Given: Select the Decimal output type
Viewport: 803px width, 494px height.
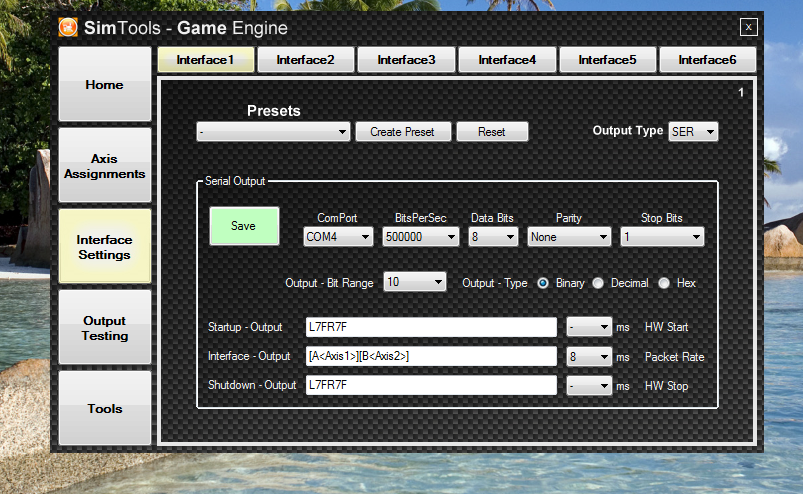Looking at the screenshot, I should [598, 283].
